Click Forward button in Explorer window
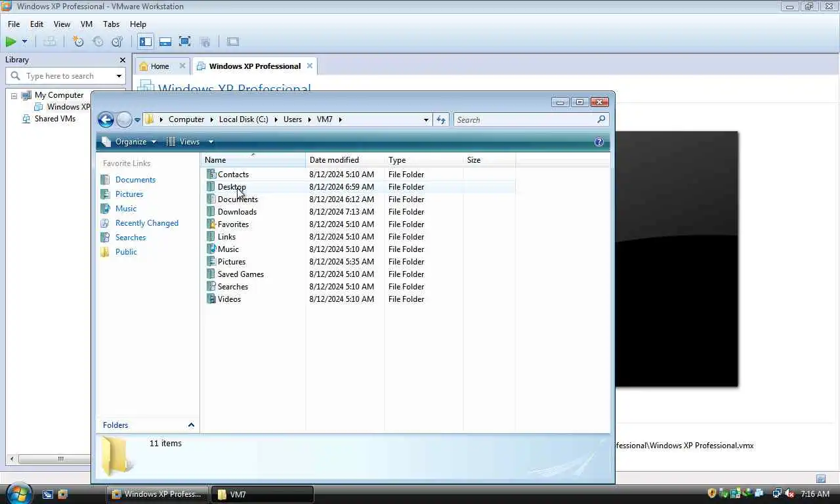 point(124,119)
